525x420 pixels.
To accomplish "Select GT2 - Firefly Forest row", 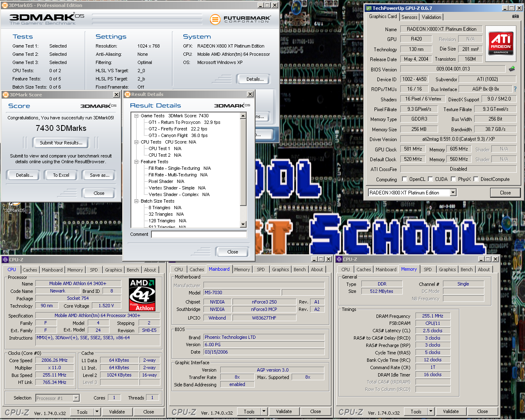I will (x=178, y=129).
